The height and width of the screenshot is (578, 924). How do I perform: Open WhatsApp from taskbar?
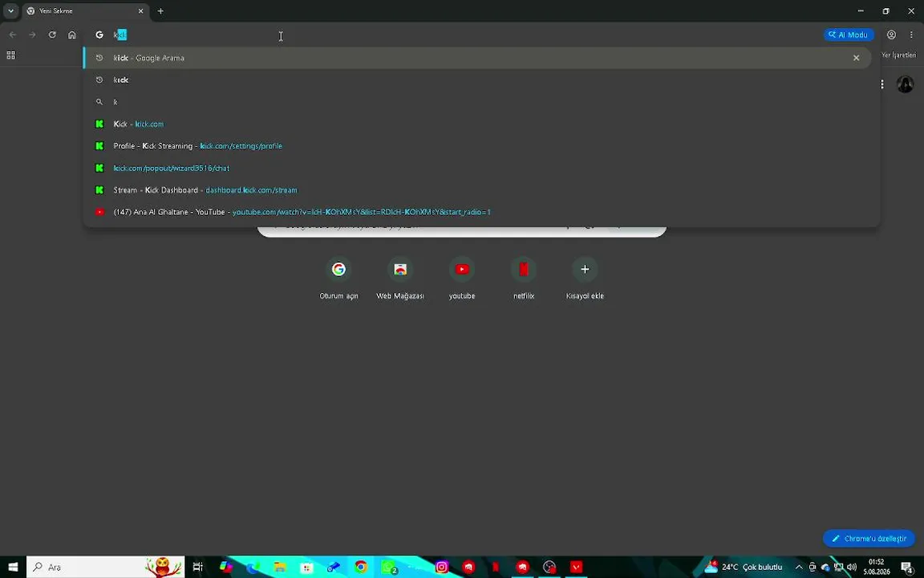point(387,567)
